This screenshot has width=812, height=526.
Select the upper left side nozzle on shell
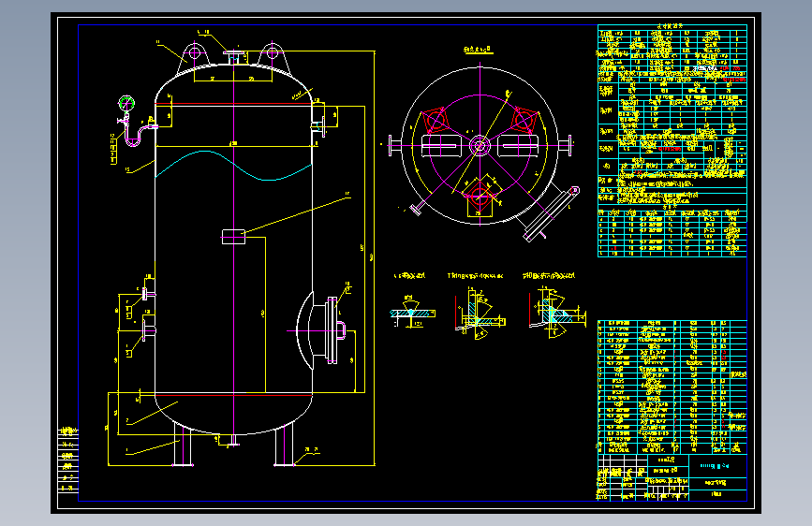pyautogui.click(x=149, y=295)
